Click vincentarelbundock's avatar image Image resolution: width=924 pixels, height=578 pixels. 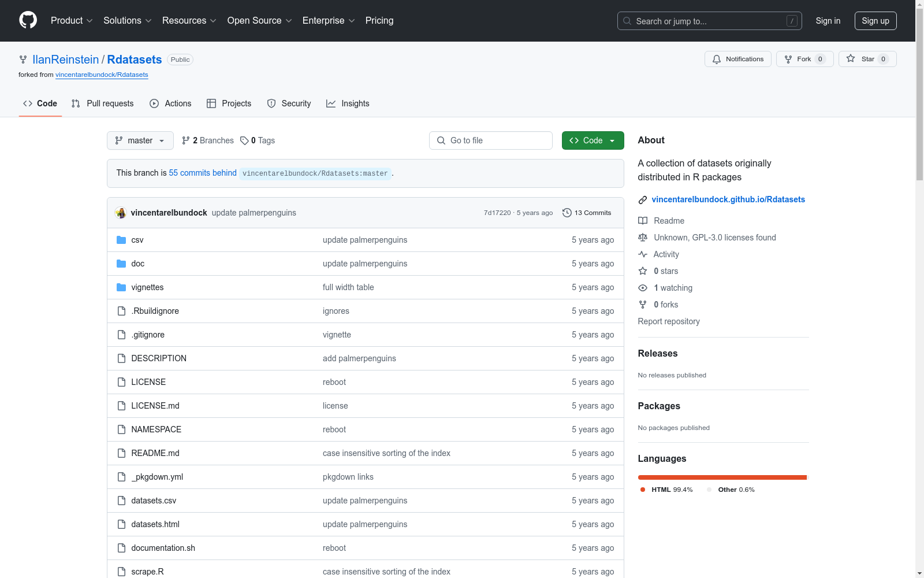(121, 213)
